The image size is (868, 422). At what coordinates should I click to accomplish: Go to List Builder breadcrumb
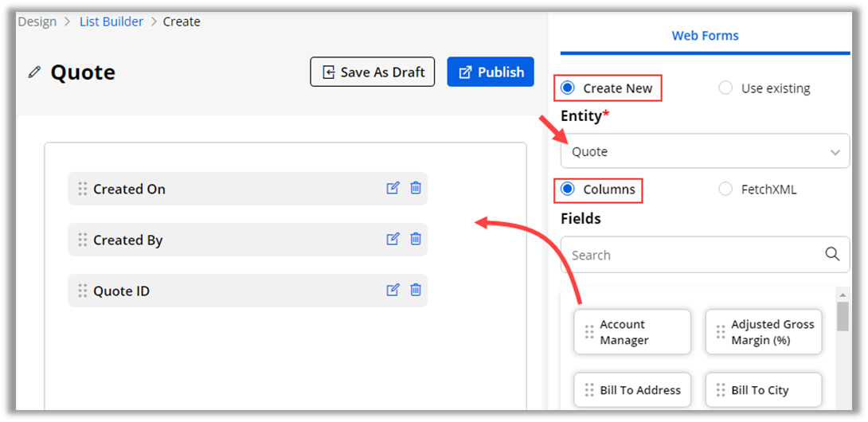coord(111,21)
